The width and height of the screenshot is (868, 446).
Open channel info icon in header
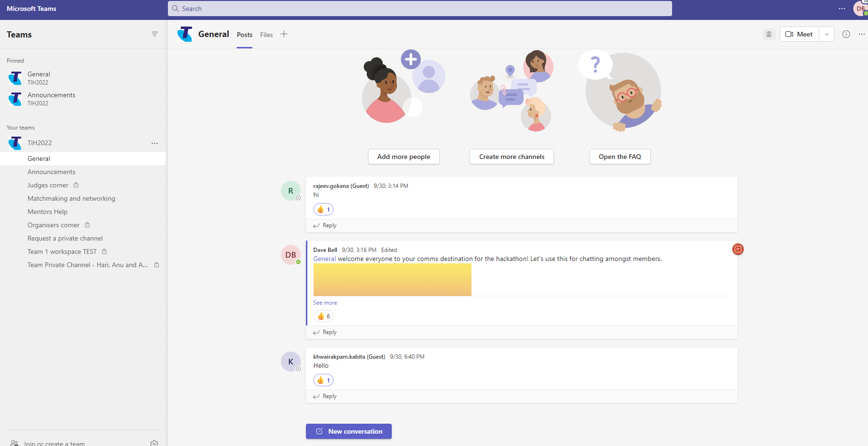click(x=846, y=34)
